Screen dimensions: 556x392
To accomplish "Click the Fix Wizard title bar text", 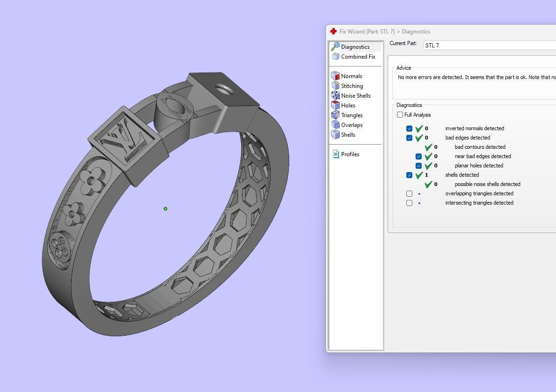I will click(384, 32).
